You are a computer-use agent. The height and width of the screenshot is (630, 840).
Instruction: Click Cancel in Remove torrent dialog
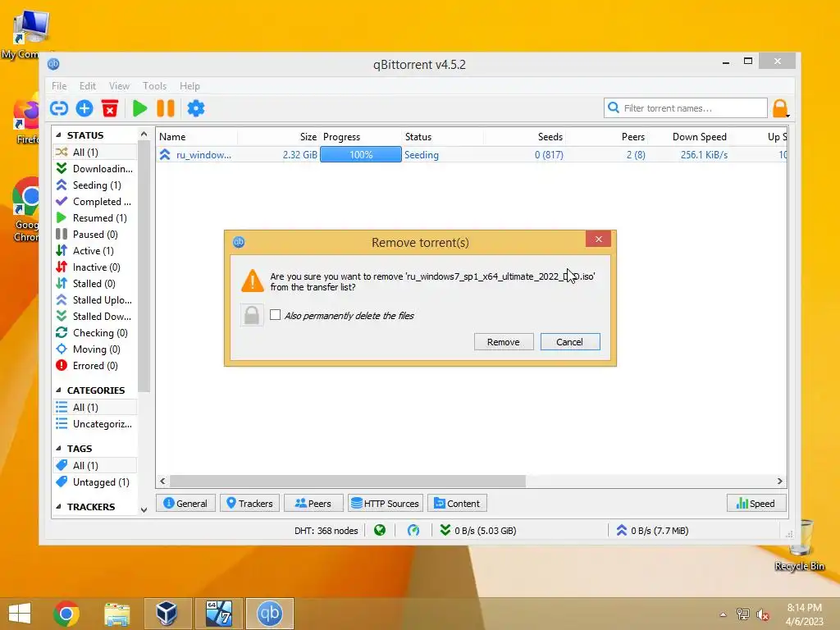pyautogui.click(x=570, y=342)
